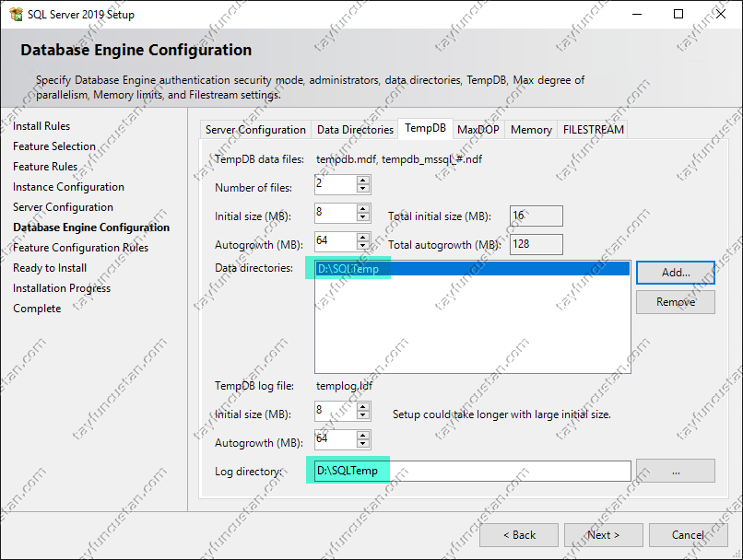
Task: Minimize the Setup window
Action: coord(637,14)
